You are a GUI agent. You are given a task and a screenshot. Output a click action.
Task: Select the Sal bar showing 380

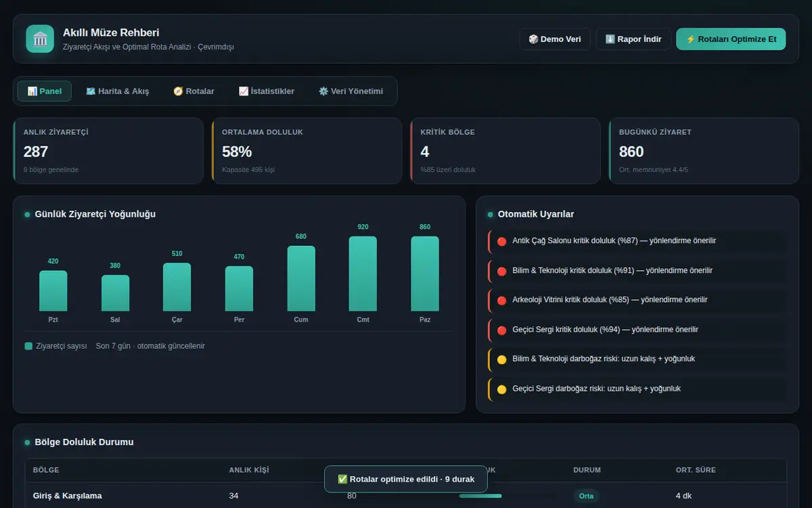tap(115, 293)
